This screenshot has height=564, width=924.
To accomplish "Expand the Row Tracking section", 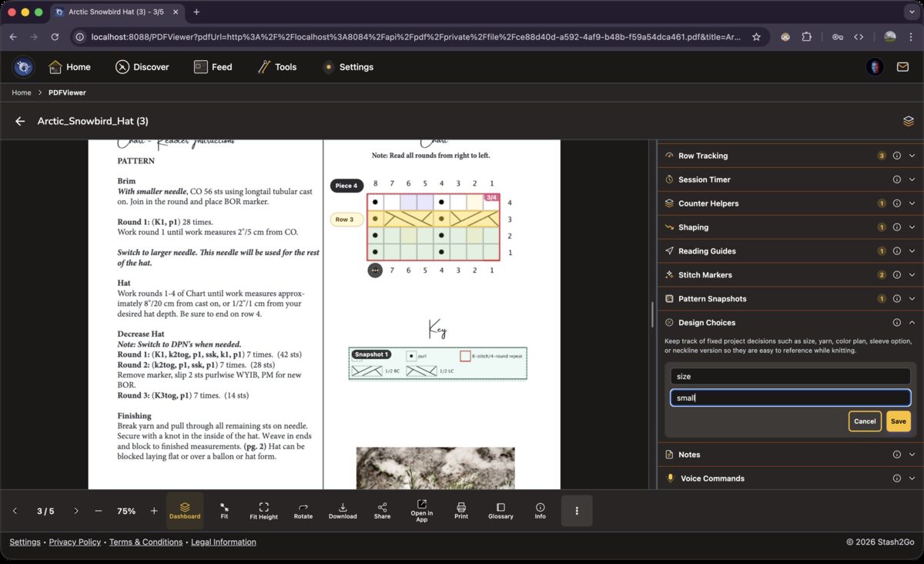I will click(x=912, y=156).
